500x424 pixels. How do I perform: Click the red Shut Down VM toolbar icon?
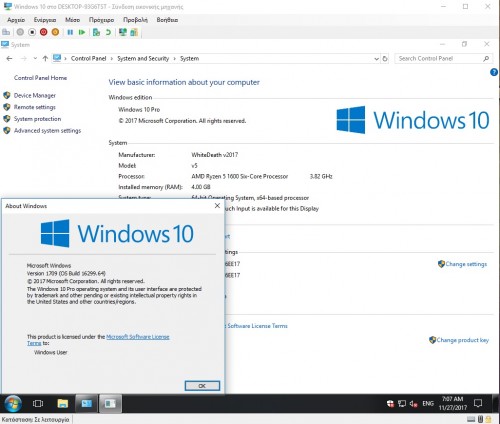pos(43,32)
